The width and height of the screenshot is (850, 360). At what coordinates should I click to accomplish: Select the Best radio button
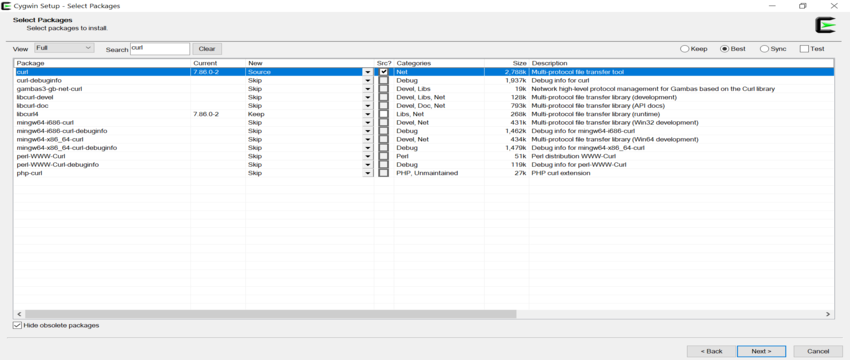pyautogui.click(x=724, y=49)
